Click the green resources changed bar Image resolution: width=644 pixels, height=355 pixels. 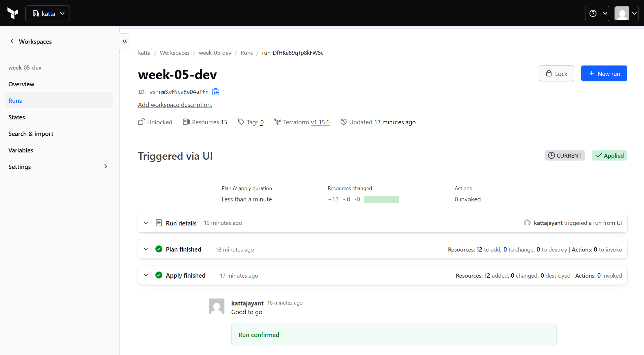coord(381,199)
